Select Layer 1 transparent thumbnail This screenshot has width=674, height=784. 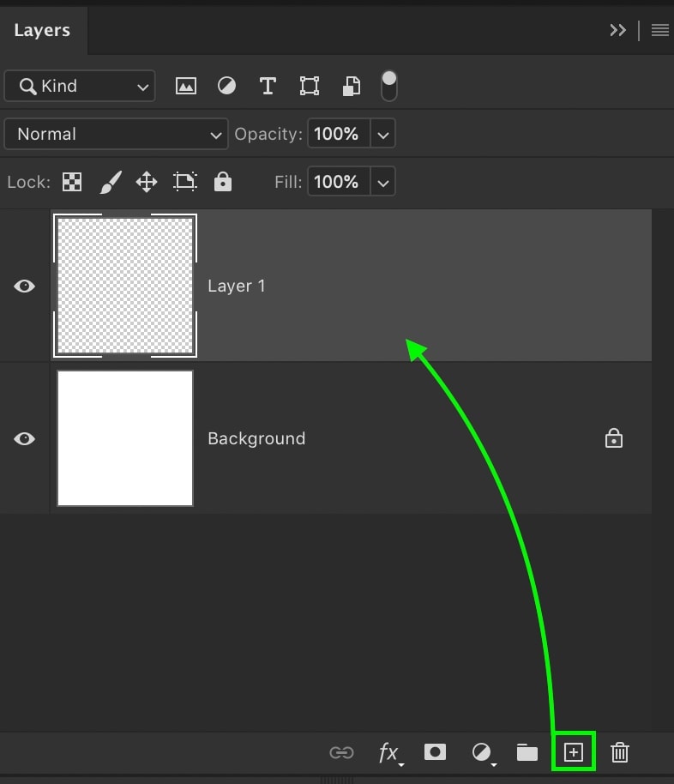click(x=125, y=286)
